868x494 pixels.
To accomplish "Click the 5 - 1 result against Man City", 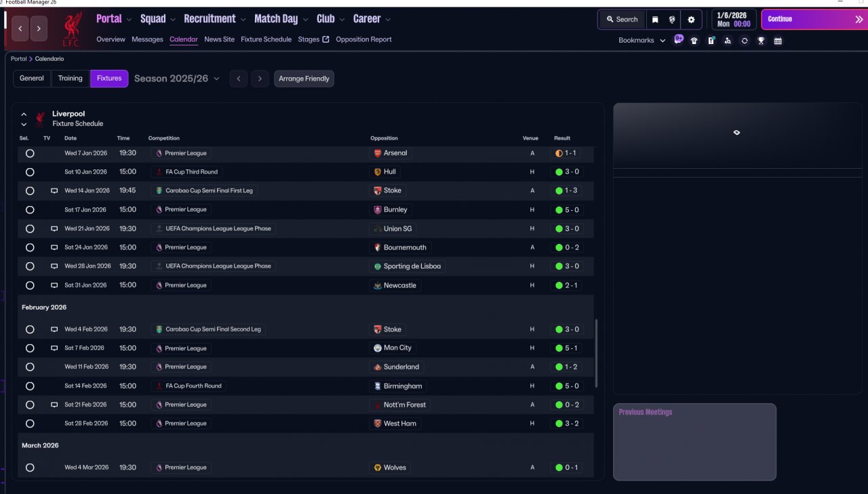I will (x=566, y=348).
